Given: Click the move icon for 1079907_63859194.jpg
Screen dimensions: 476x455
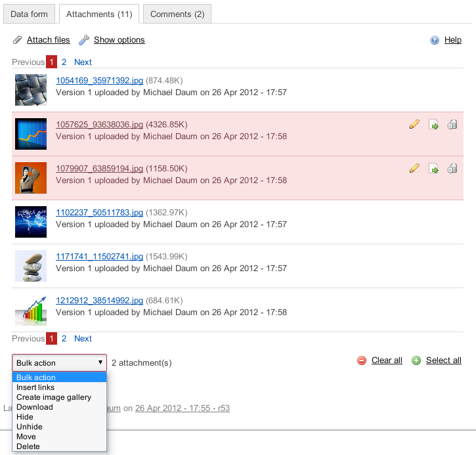Looking at the screenshot, I should [x=433, y=168].
